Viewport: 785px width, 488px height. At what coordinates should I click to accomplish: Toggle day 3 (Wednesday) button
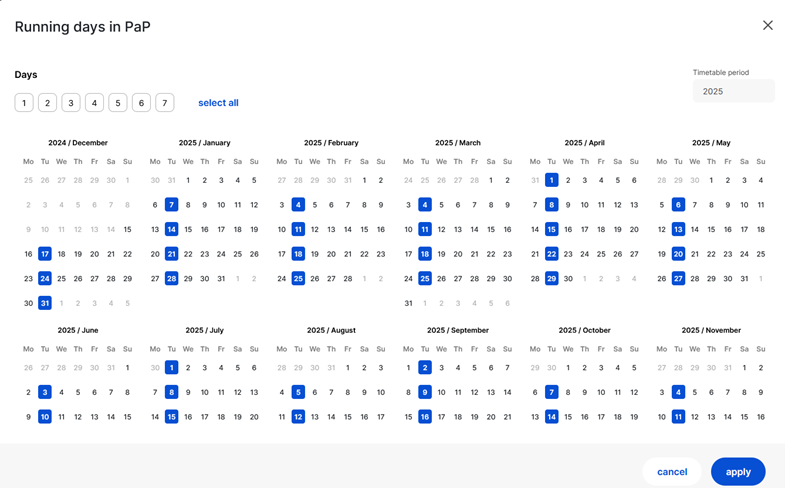tap(71, 103)
